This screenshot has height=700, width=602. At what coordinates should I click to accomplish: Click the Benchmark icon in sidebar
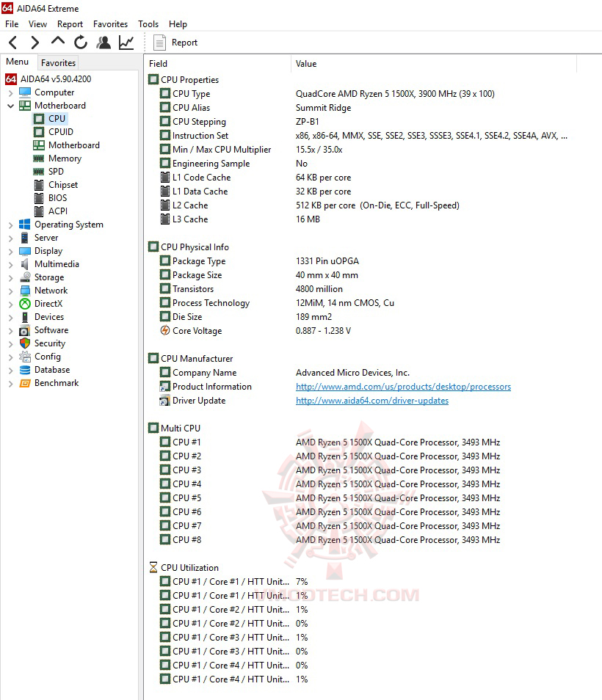coord(25,383)
